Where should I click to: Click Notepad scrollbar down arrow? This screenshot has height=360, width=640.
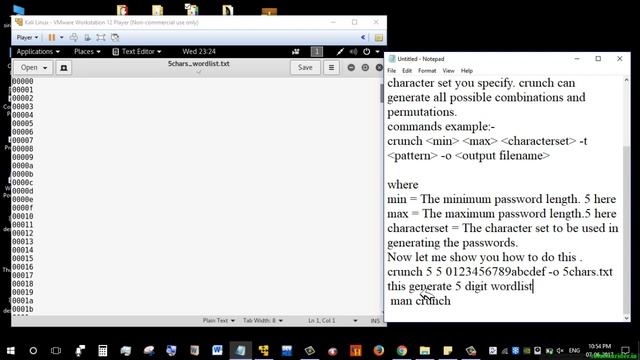point(627,318)
